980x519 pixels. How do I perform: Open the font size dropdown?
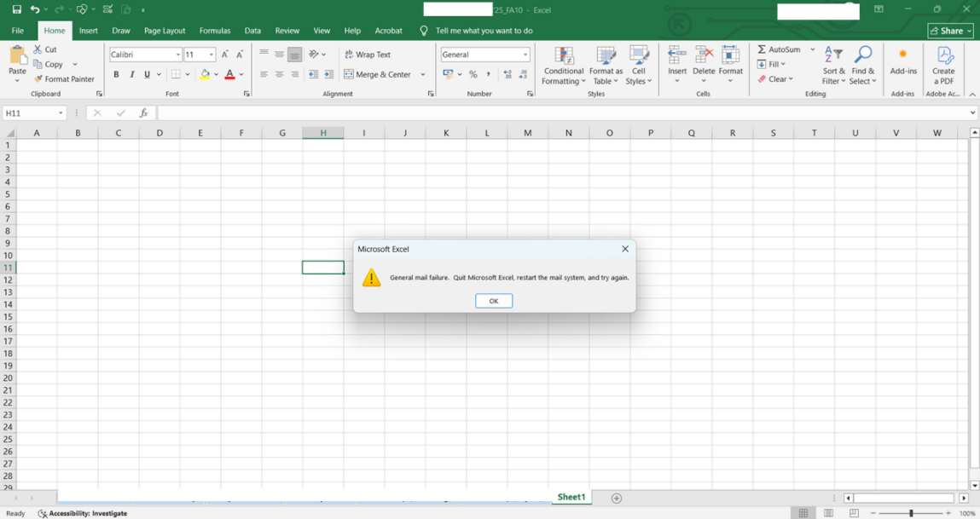pos(212,55)
